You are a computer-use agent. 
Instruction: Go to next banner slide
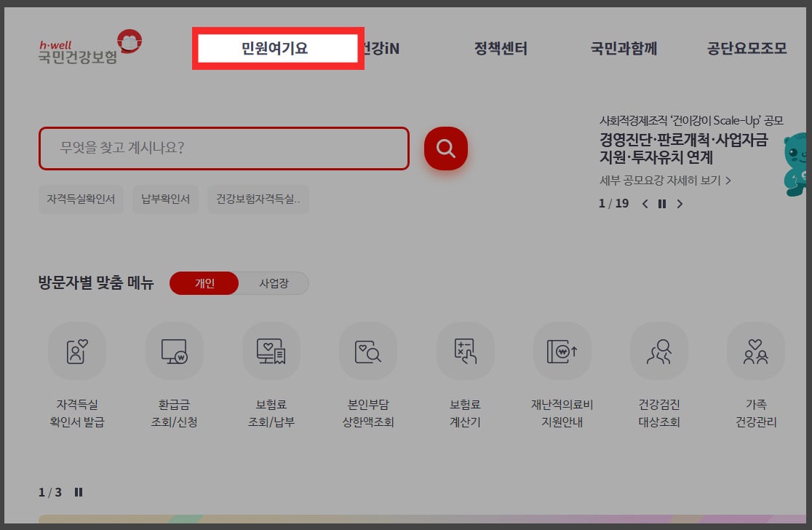click(680, 204)
